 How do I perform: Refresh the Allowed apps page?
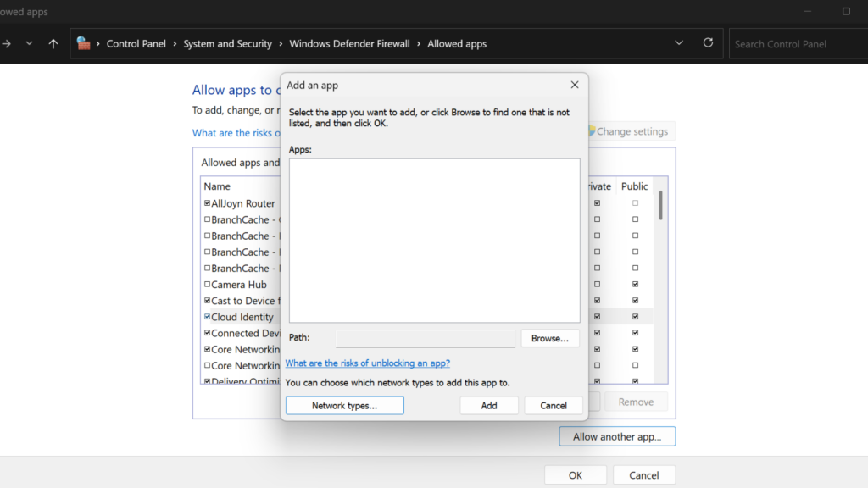(708, 42)
